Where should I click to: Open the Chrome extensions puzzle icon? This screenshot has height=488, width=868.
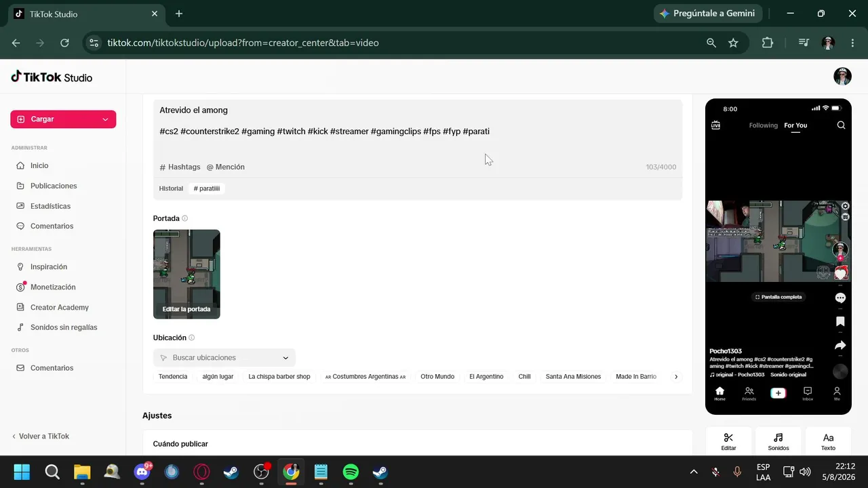pyautogui.click(x=767, y=43)
